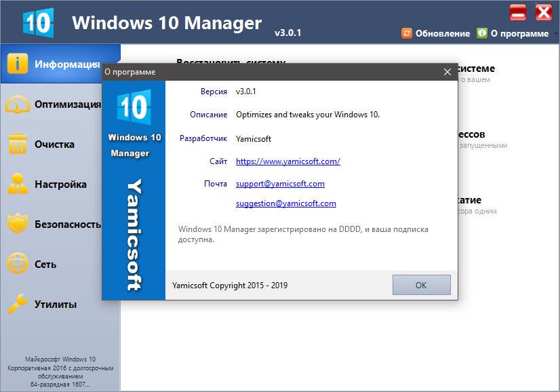This screenshot has width=560, height=392.
Task: Click the support@yamicsoft.com email link
Action: pyautogui.click(x=280, y=184)
